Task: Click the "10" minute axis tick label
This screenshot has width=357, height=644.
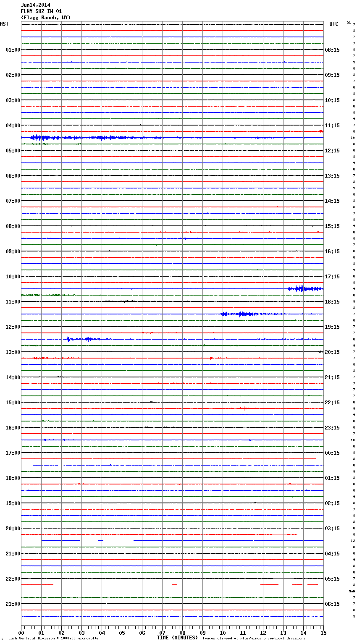Action: [223, 633]
